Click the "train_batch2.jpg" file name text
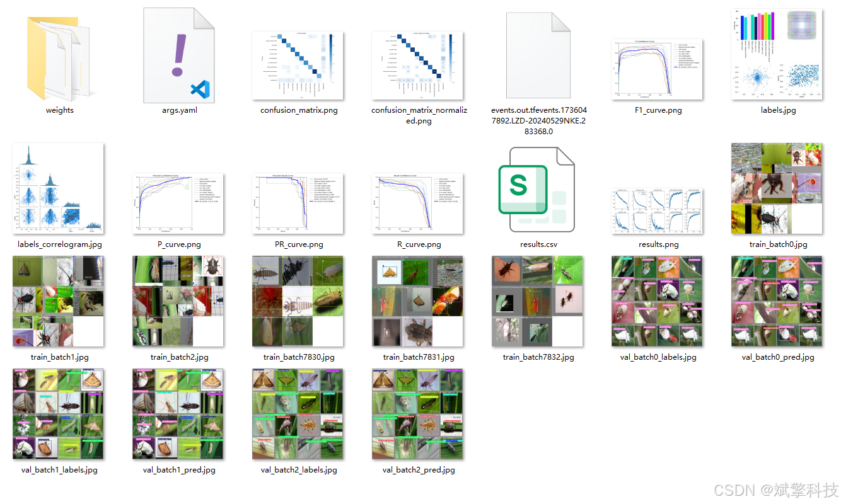This screenshot has height=504, width=841. 179,357
